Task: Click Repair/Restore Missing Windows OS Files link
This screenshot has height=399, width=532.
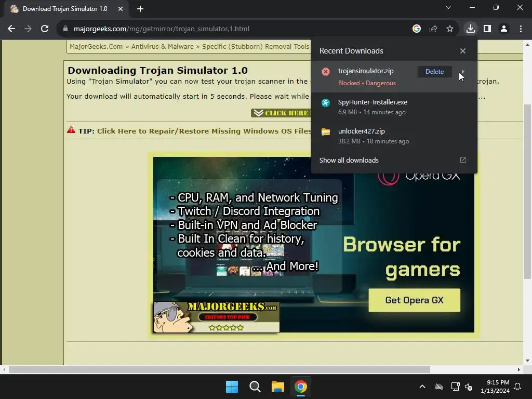Action: point(204,131)
